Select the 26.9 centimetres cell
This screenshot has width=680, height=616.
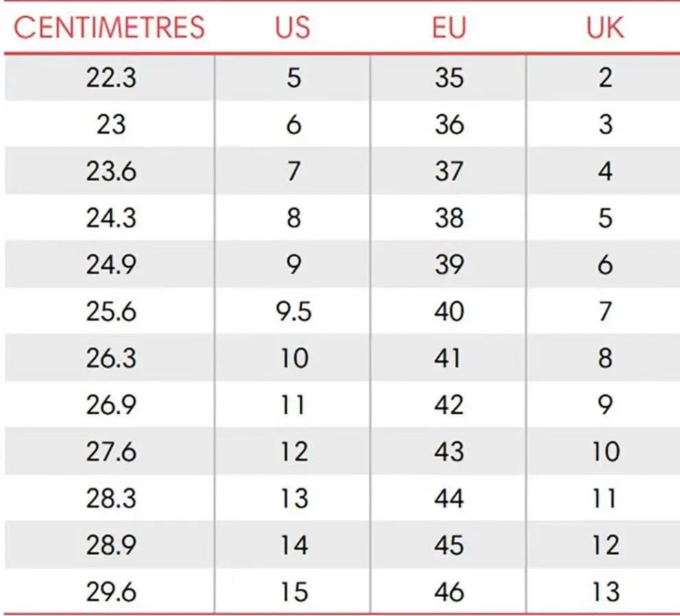[x=111, y=405]
